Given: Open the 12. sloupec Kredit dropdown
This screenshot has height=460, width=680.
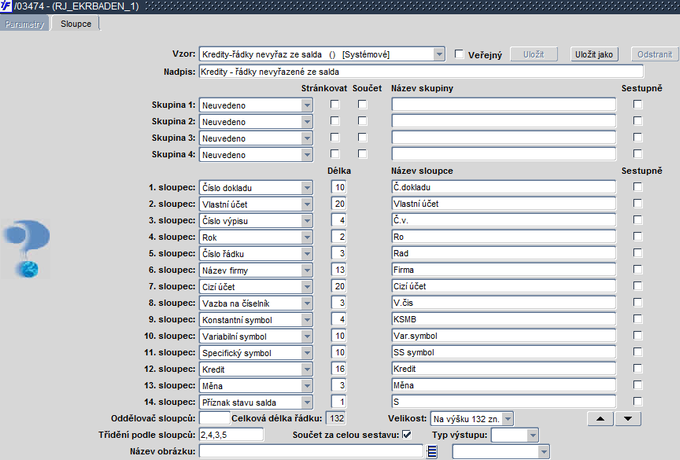Looking at the screenshot, I should (307, 369).
